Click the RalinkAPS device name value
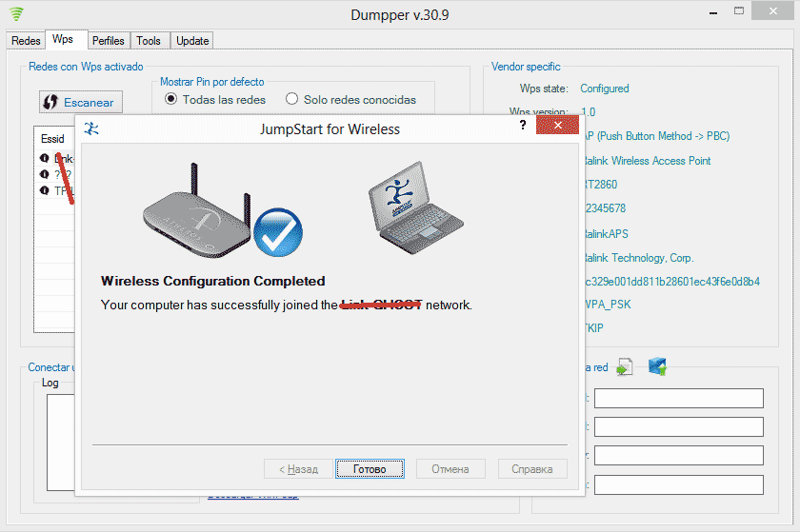 pyautogui.click(x=606, y=233)
